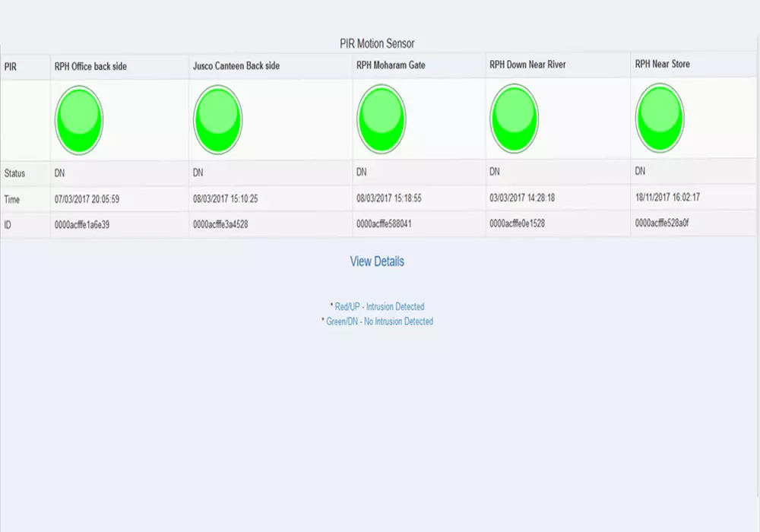
Task: Select the ID row header label
Action: click(x=8, y=225)
